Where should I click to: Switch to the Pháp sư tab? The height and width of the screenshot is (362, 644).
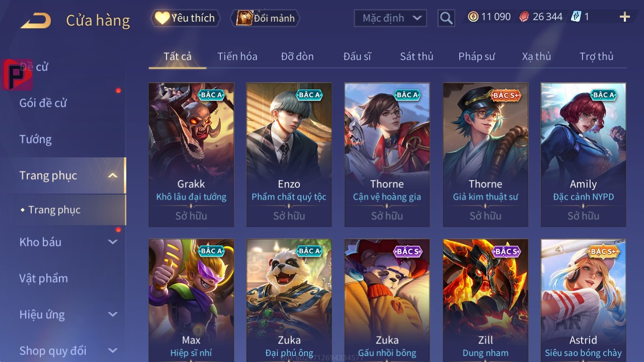pyautogui.click(x=476, y=56)
